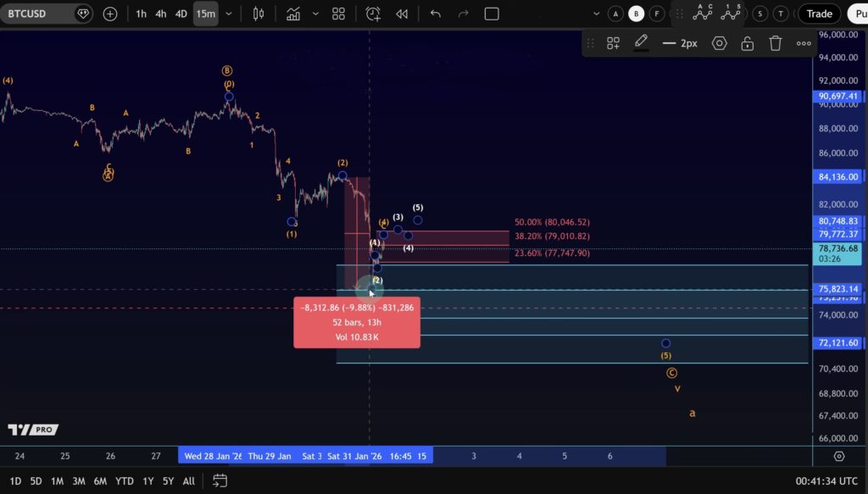Screen dimensions: 868x494
Task: Change the drawing line color with the pencil
Action: click(x=641, y=42)
